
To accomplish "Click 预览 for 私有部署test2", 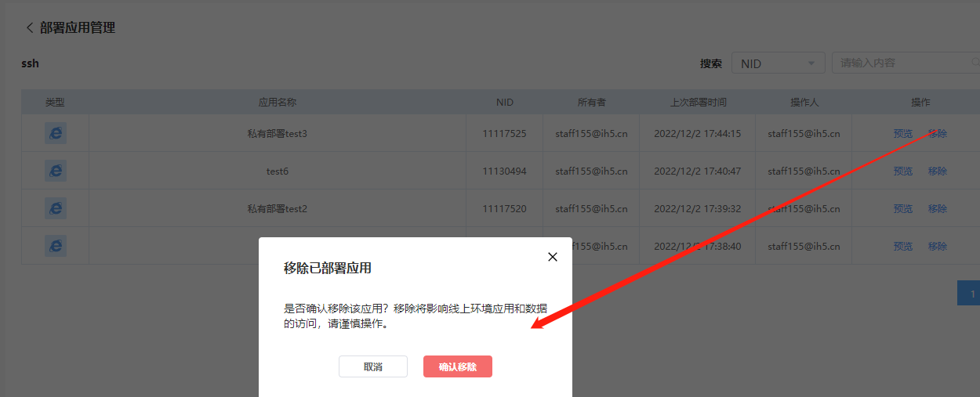I will (x=903, y=208).
